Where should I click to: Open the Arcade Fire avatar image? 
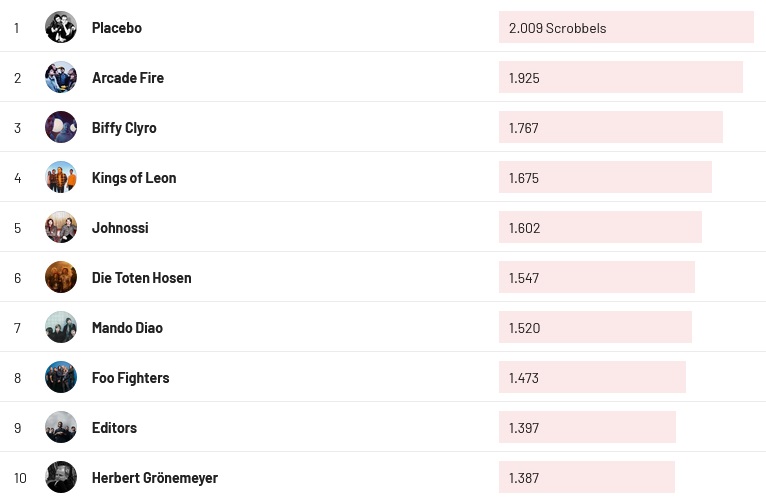click(61, 77)
